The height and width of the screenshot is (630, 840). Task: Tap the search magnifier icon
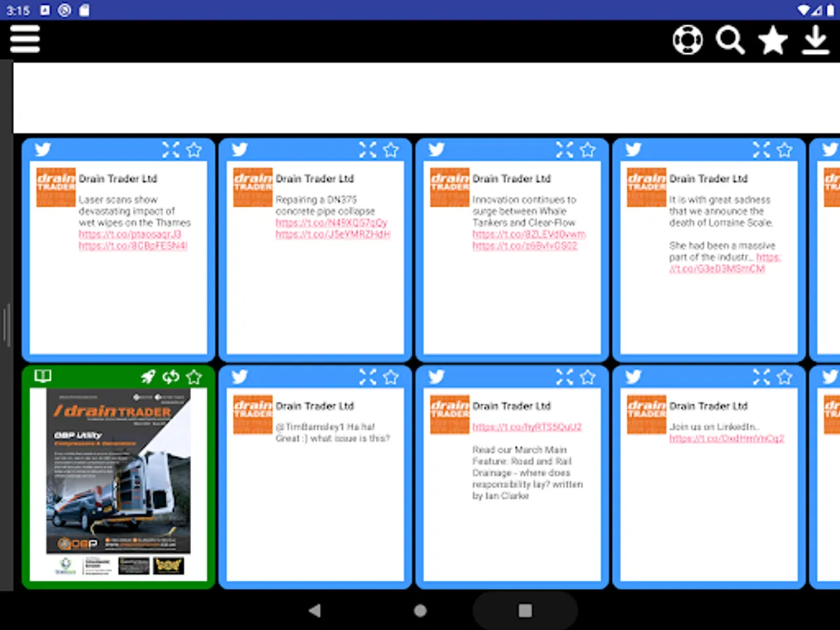(x=730, y=40)
